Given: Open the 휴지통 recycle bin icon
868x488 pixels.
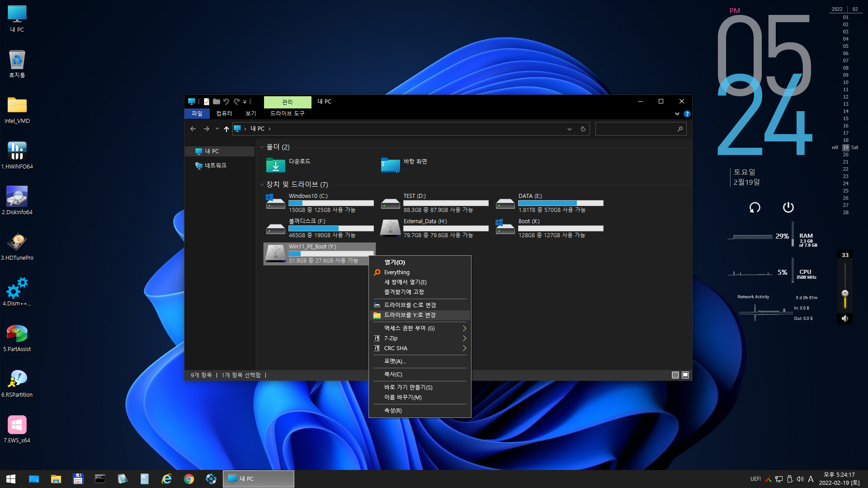Looking at the screenshot, I should pyautogui.click(x=17, y=64).
